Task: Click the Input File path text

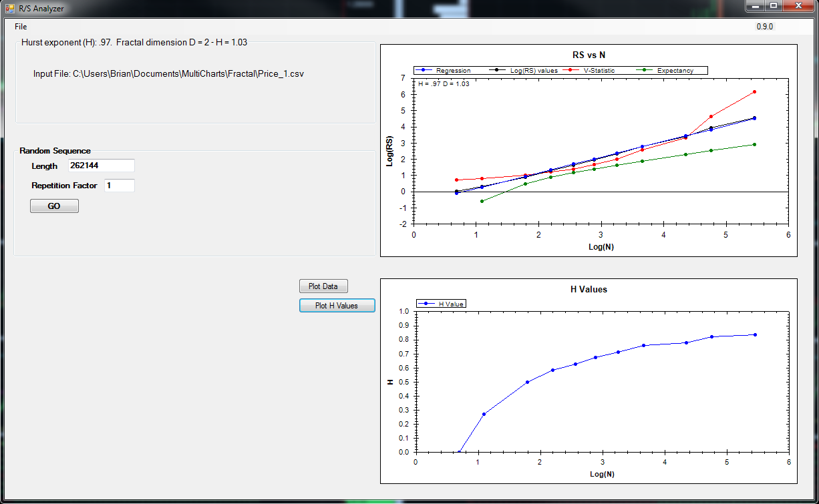Action: point(168,74)
